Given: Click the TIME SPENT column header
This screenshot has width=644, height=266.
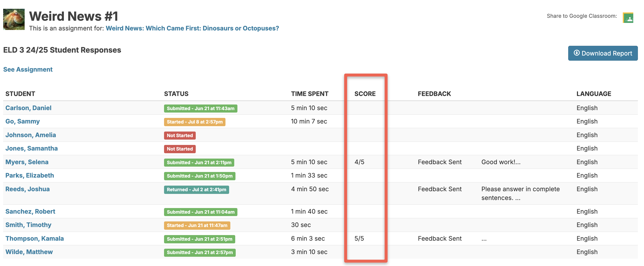Looking at the screenshot, I should pos(310,94).
